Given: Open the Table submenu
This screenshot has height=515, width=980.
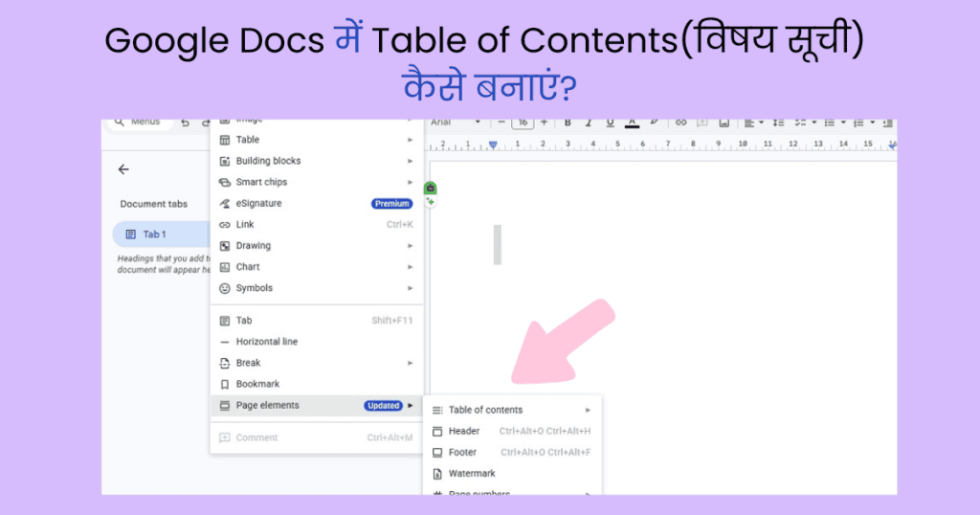Looking at the screenshot, I should coord(317,140).
